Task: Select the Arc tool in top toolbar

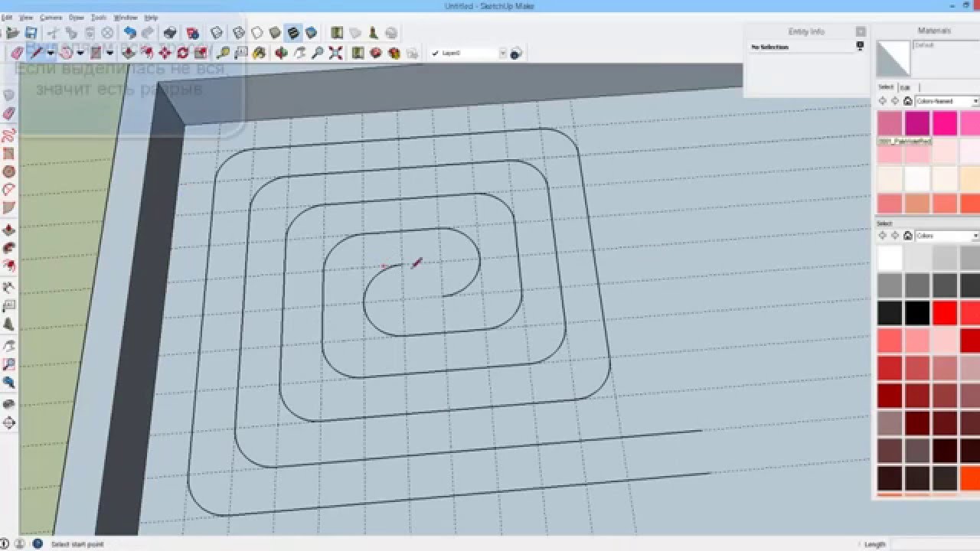Action: [x=66, y=53]
